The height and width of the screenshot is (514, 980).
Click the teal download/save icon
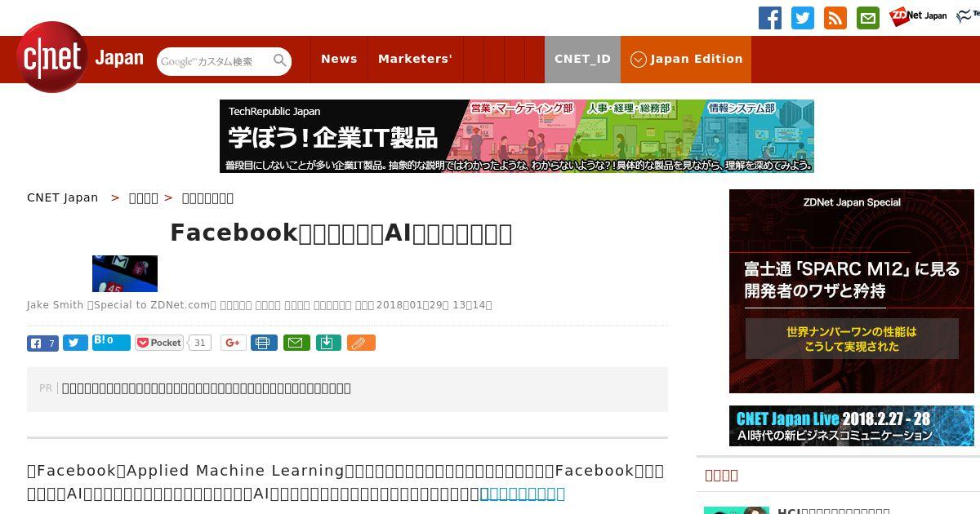327,343
